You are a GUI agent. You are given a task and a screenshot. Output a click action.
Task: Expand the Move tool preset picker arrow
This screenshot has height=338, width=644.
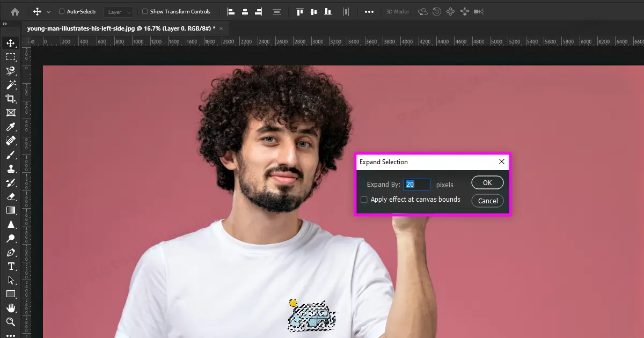coord(49,12)
